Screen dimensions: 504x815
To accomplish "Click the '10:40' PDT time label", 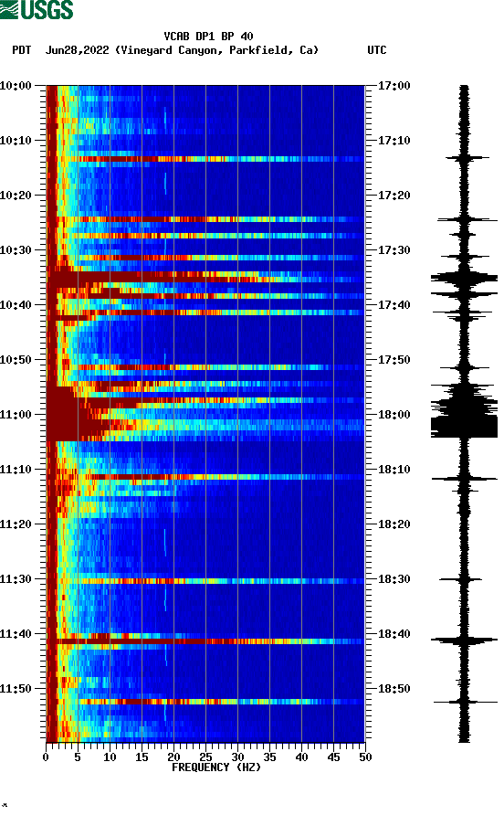I will 16,304.
